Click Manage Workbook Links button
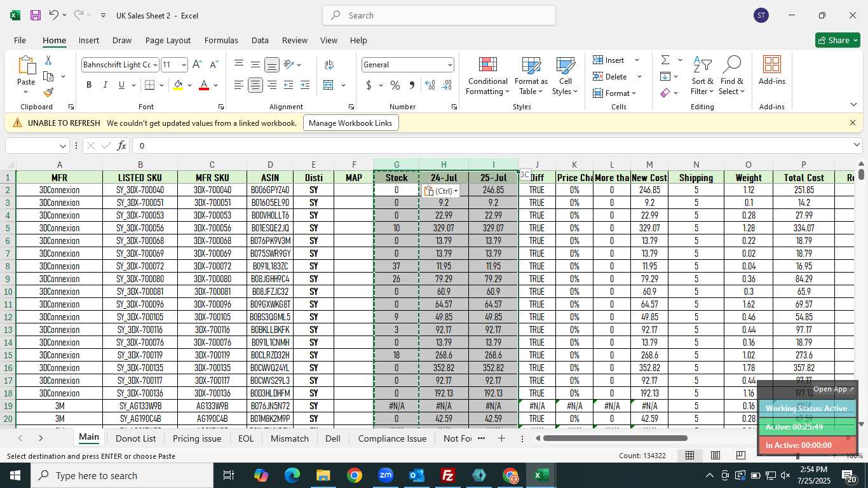Image resolution: width=868 pixels, height=488 pixels. [351, 123]
